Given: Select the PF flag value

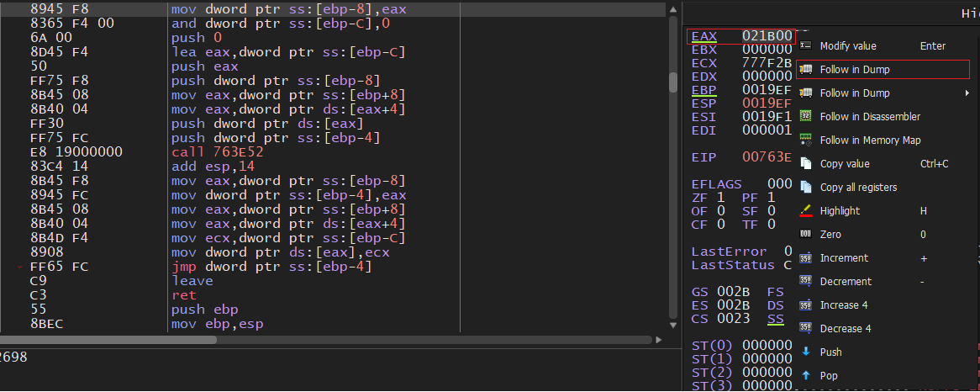Looking at the screenshot, I should (771, 198).
